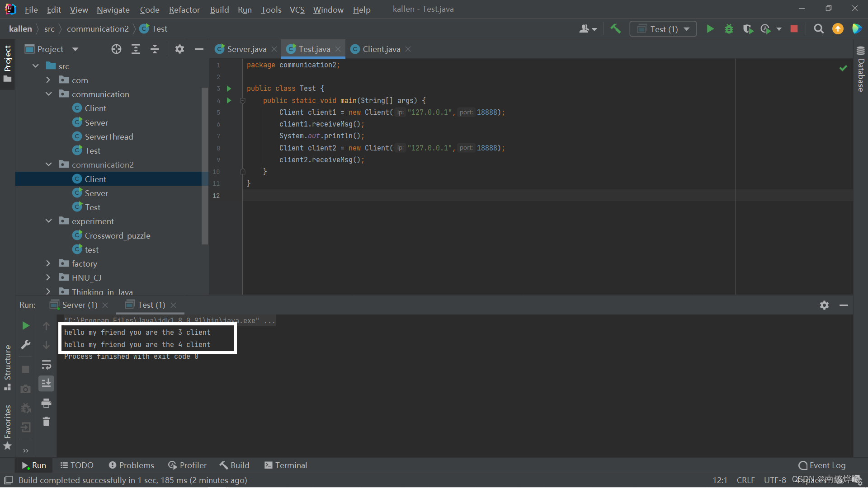Collapse all in Project panel
The image size is (868, 488).
pos(155,49)
